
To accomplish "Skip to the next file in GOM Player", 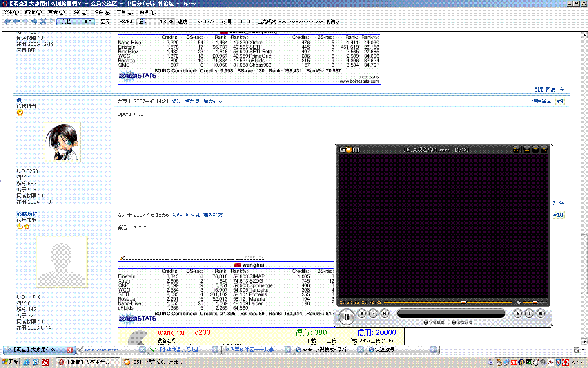I will (x=384, y=314).
